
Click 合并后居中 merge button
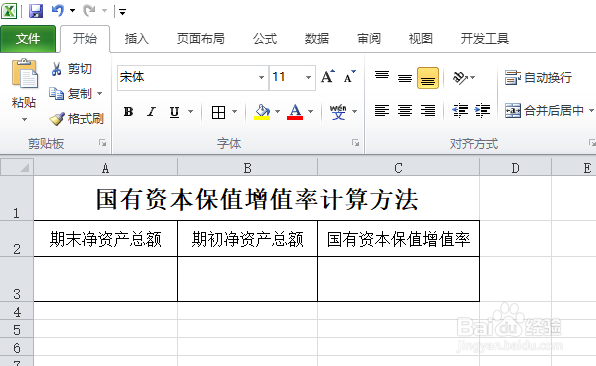[544, 111]
